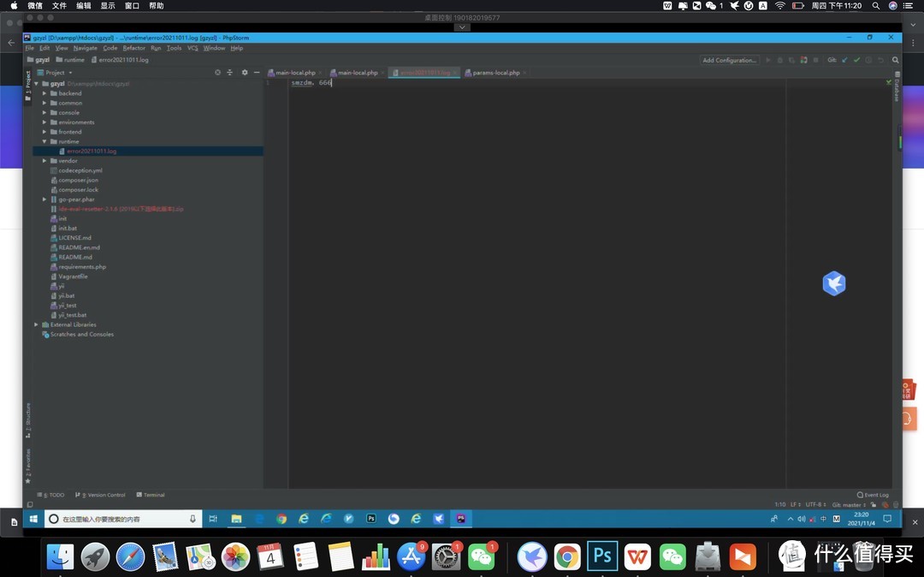Open the Refactor menu
Image resolution: width=924 pixels, height=577 pixels.
tap(134, 48)
